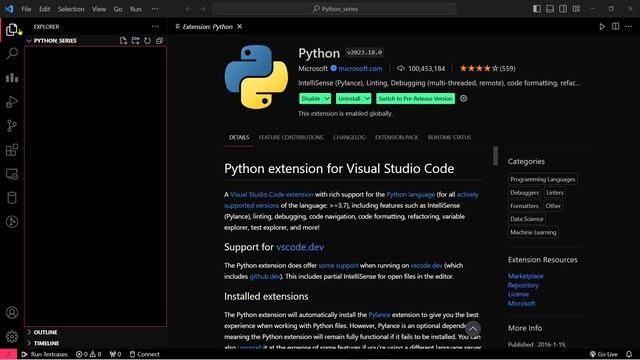Split the editor to the right
This screenshot has height=360, width=640.
pos(616,27)
